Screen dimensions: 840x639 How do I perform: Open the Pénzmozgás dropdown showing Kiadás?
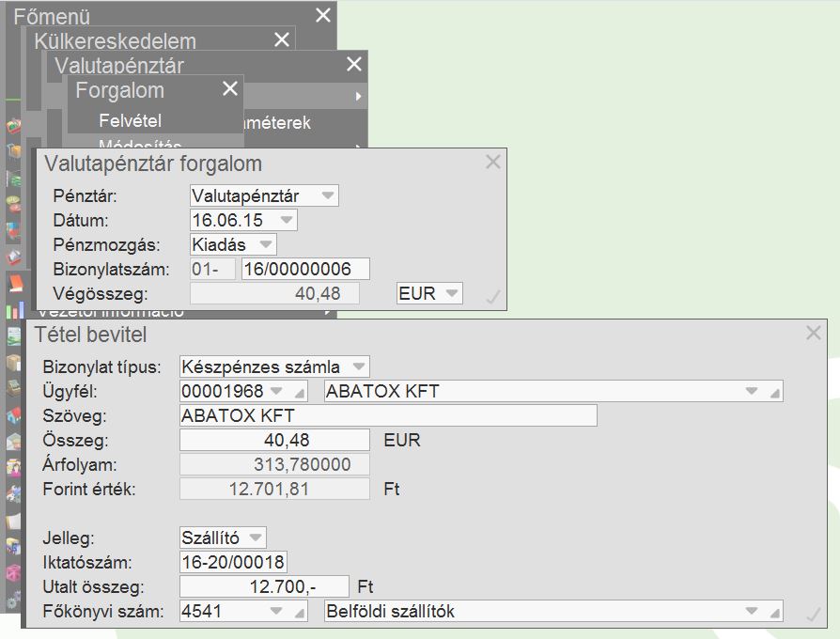pos(266,244)
